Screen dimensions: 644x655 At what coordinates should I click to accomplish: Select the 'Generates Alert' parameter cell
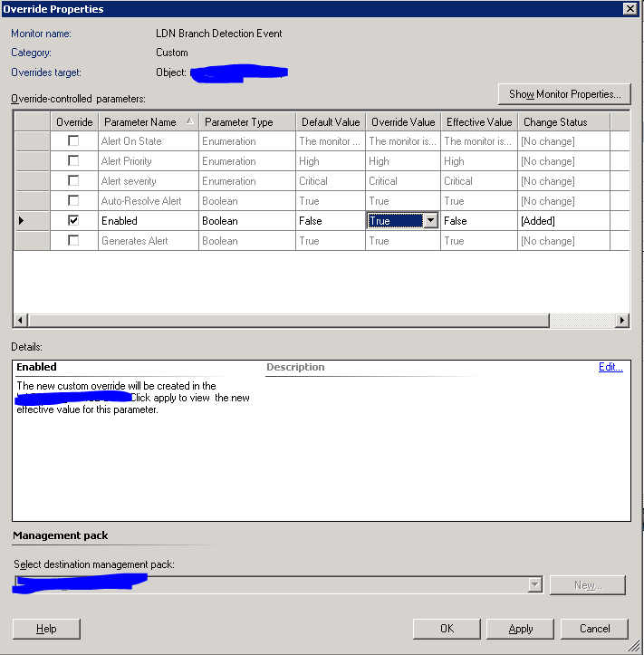click(x=149, y=241)
